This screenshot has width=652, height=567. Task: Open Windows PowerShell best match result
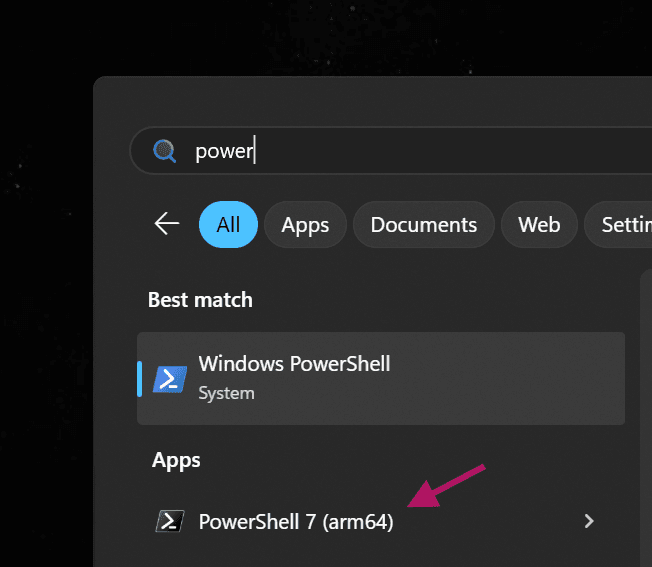381,378
